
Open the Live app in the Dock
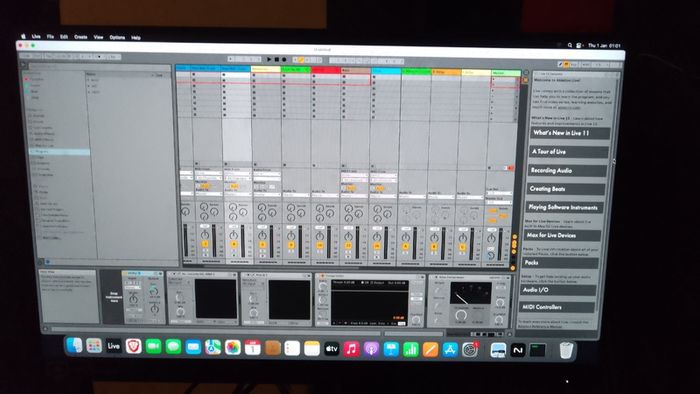(x=113, y=346)
